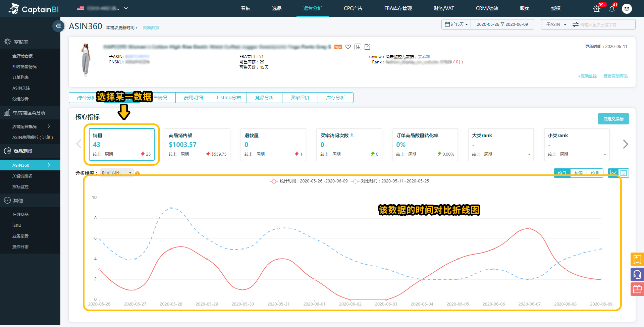
Task: Click the product thumbnail image
Action: (x=86, y=60)
